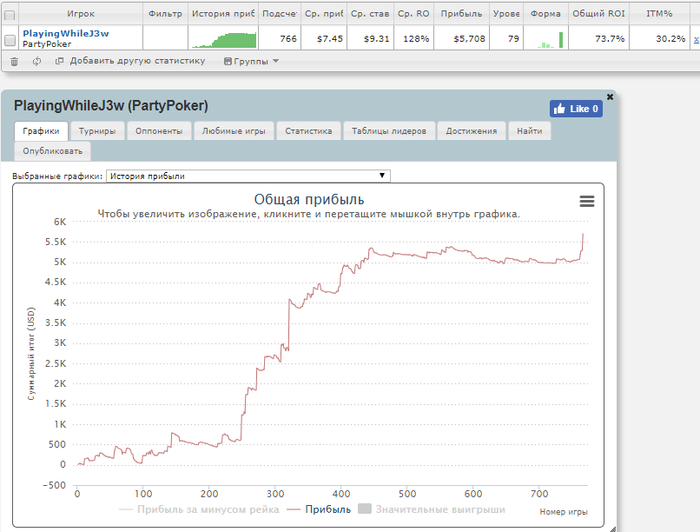Toggle the Прибыль legend series

pyautogui.click(x=319, y=509)
